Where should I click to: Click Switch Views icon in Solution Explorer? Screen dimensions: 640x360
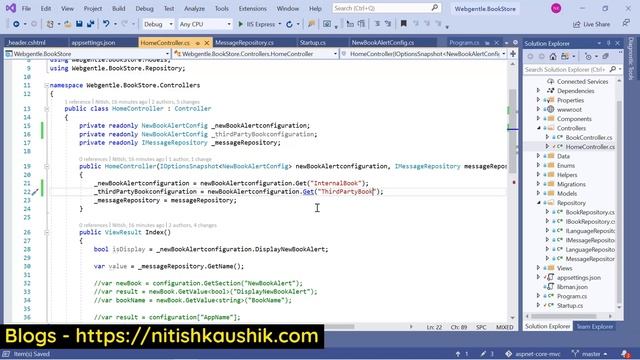pos(565,57)
